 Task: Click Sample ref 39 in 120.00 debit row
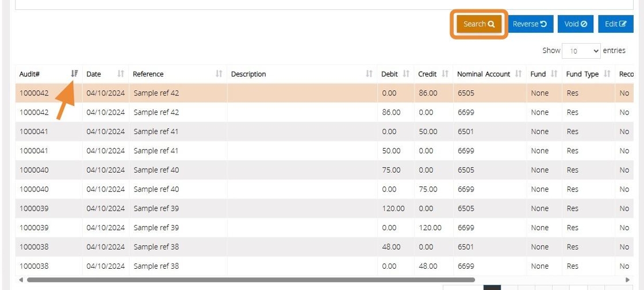point(156,209)
